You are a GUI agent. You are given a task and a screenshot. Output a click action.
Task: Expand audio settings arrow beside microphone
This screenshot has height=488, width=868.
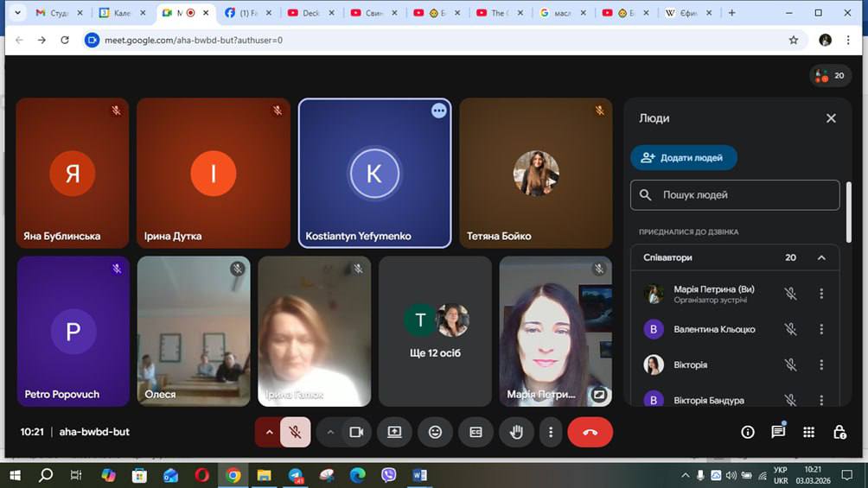(x=269, y=432)
